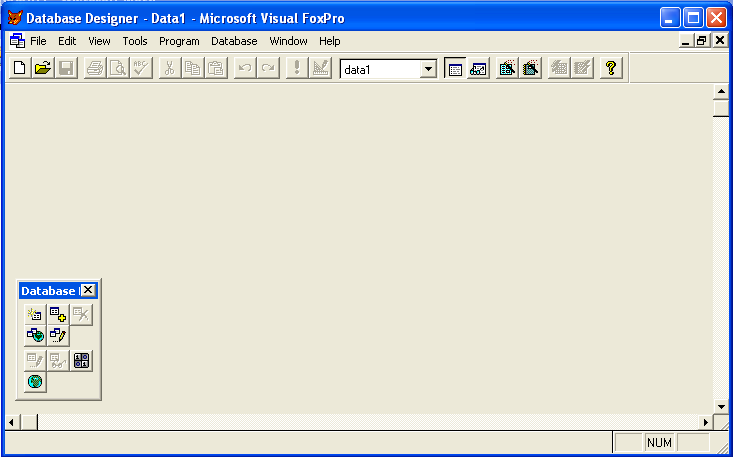Click New Local View icon with pencil
Viewport: 733px width, 457px height.
(58, 335)
